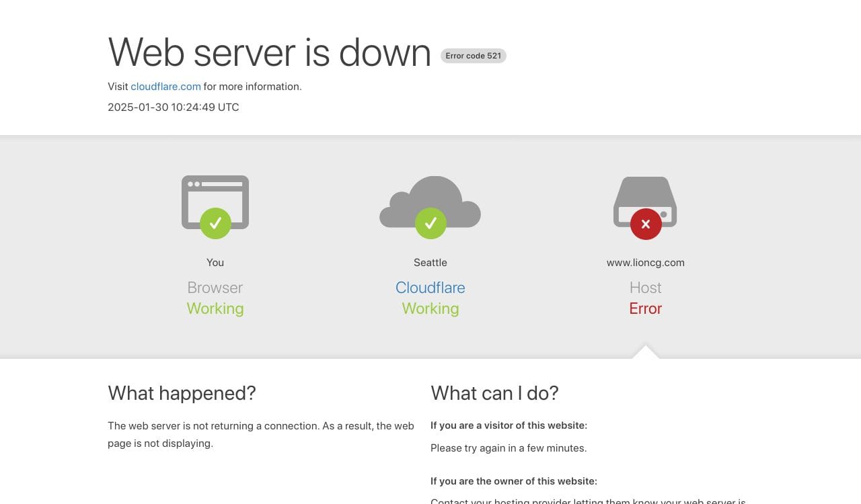Click the Working status under Browser

[x=215, y=308]
